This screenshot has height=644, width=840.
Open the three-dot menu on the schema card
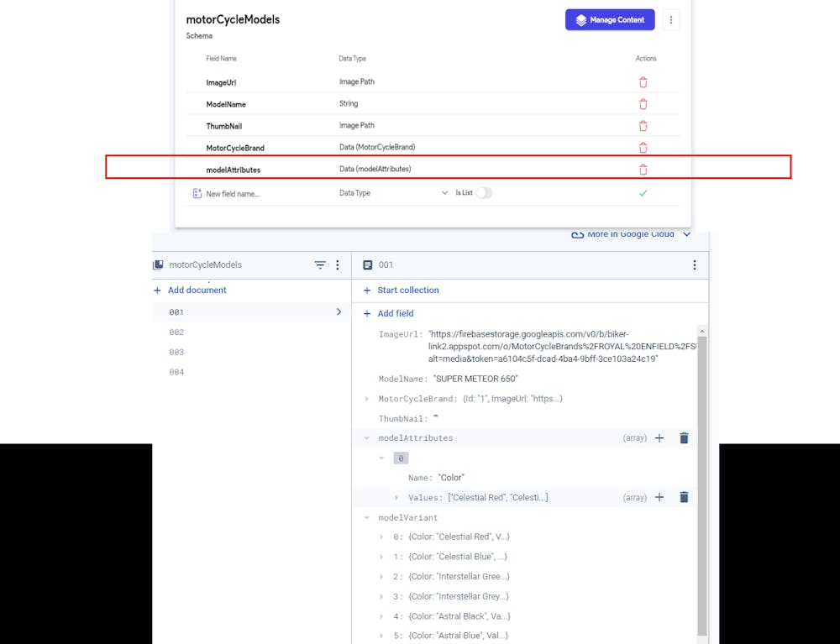[x=671, y=19]
